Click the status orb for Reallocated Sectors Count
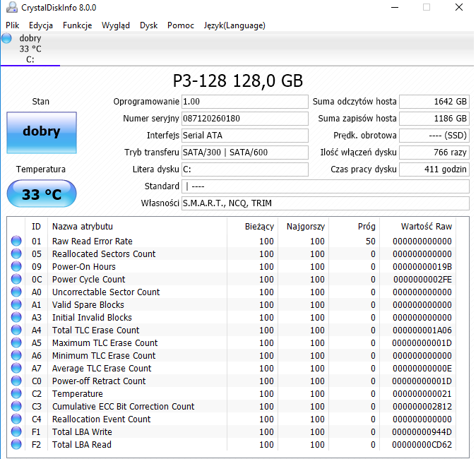 (16, 254)
